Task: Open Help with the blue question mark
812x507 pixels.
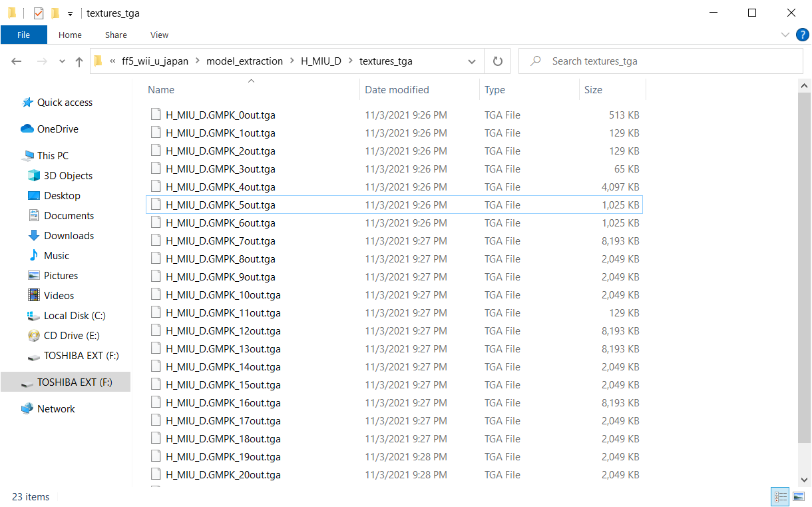Action: click(x=801, y=35)
